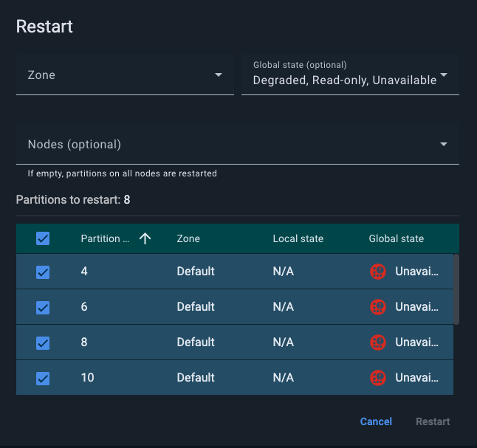The image size is (477, 448).
Task: Click the Unavai... text in partition 6 row
Action: click(416, 307)
